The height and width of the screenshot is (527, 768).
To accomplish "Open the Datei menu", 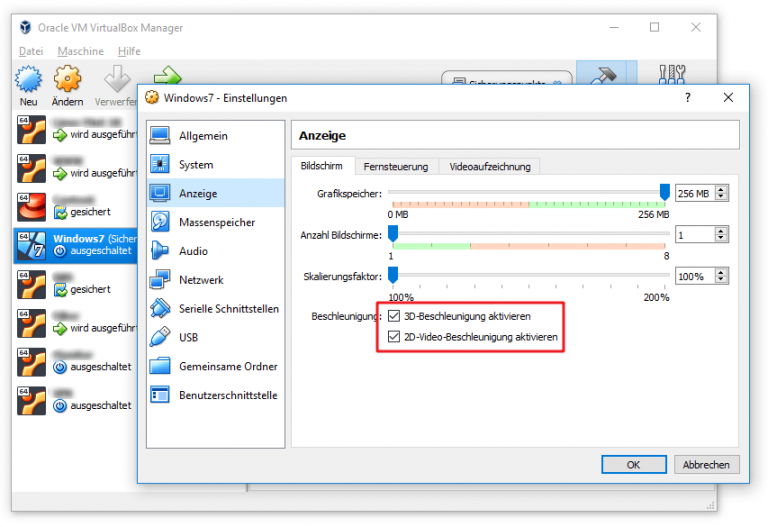I will click(x=31, y=51).
